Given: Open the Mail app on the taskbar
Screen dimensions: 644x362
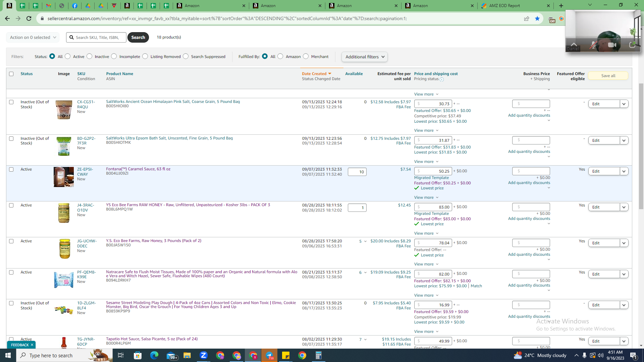Looking at the screenshot, I should tap(172, 355).
